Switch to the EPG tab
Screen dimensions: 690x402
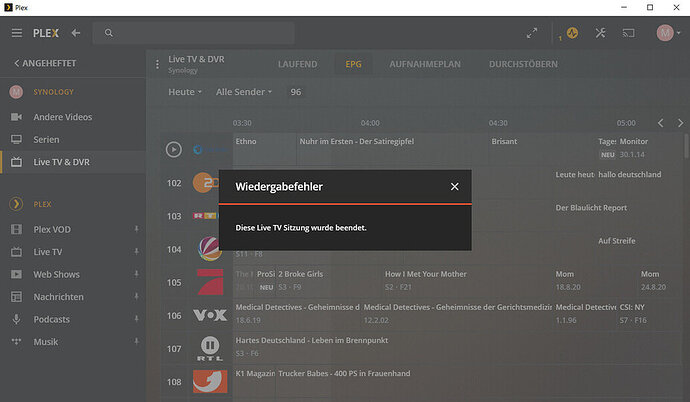coord(353,64)
